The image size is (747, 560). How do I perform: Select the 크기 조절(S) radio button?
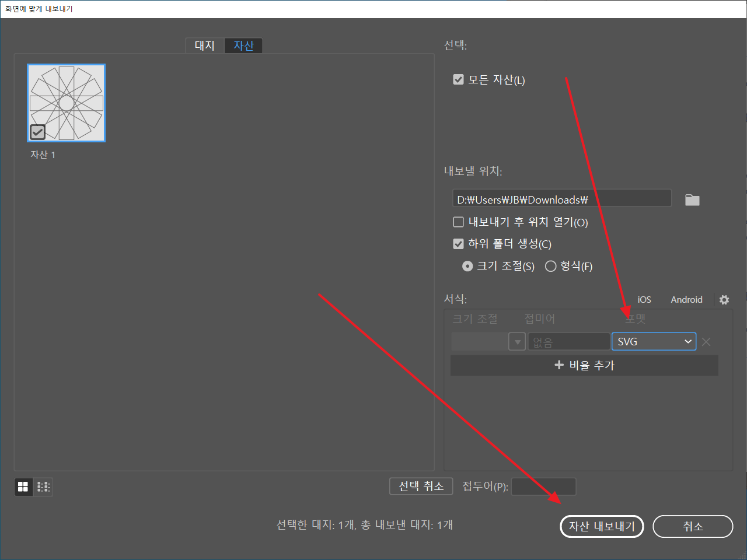pos(467,266)
